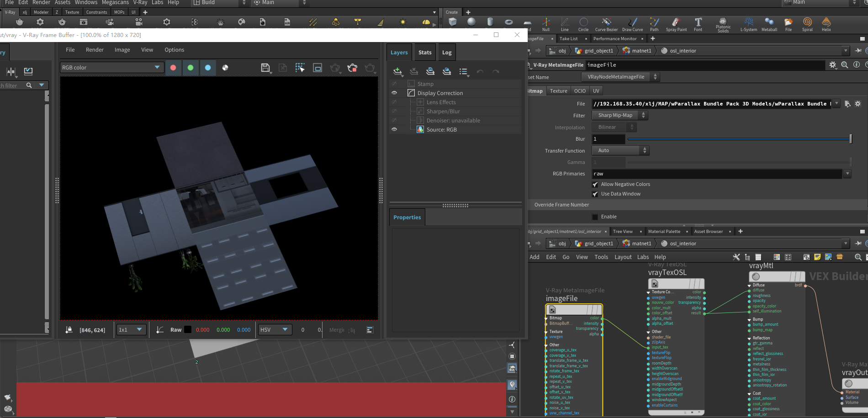Click the Curve Bezier shelf tool
The image size is (868, 418).
point(606,24)
